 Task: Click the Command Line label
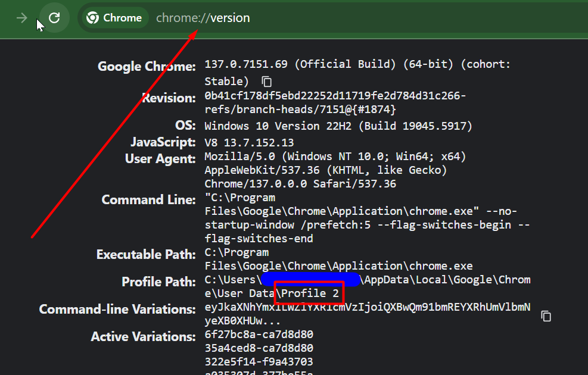pos(148,199)
